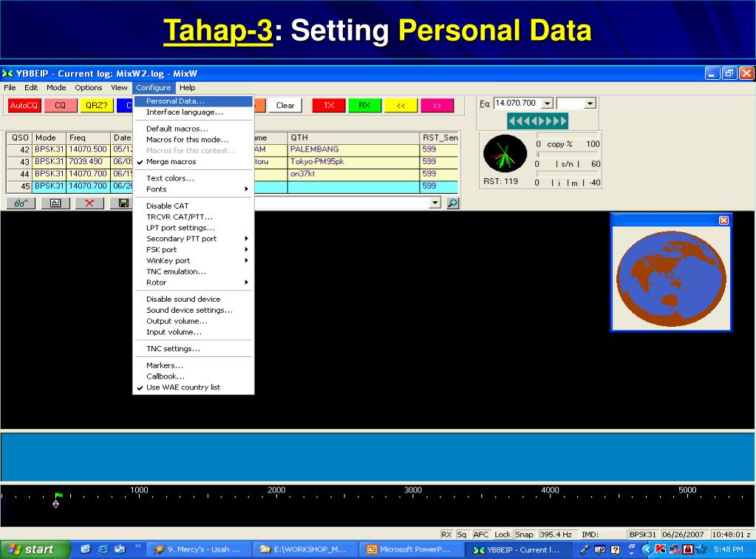Open the frequency 14.070.700 dropdown arrow
The image size is (756, 559).
(548, 104)
